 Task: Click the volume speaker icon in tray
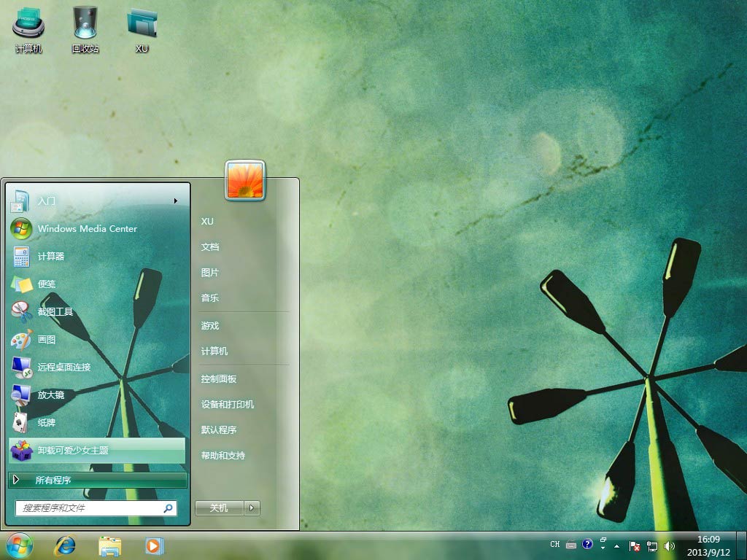click(x=670, y=545)
